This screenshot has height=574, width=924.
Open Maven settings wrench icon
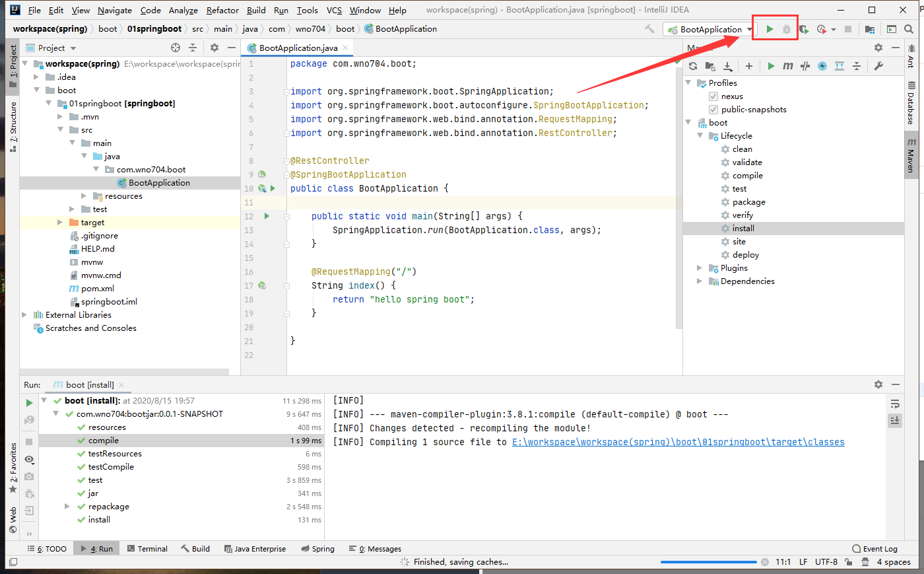point(878,66)
